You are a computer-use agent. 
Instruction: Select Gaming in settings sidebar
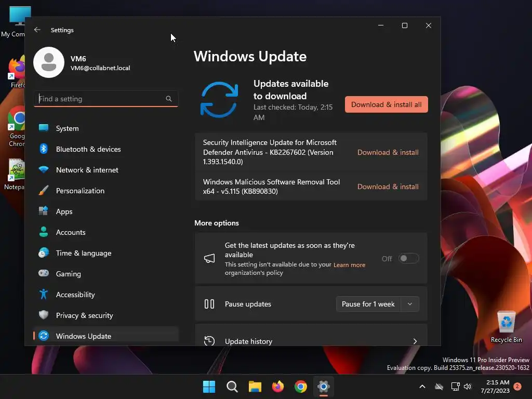pos(106,274)
